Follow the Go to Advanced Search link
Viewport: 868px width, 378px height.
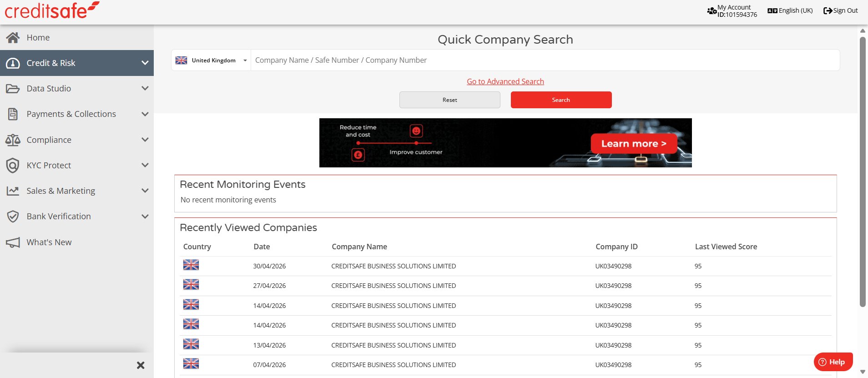505,81
